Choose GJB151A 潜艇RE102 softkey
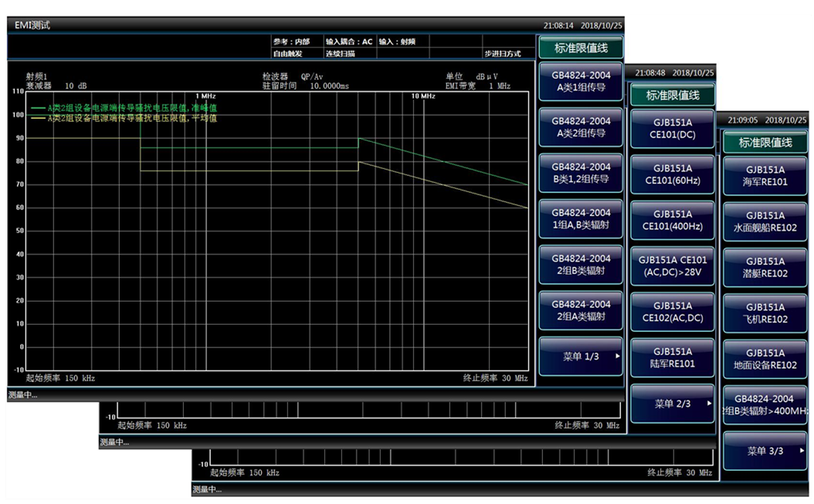The height and width of the screenshot is (504, 814). pos(765,267)
